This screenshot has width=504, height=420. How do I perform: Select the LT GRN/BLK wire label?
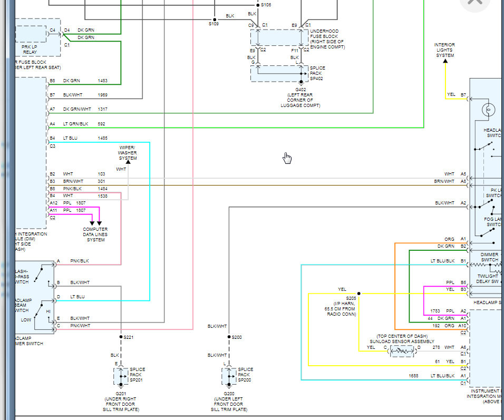coord(75,124)
